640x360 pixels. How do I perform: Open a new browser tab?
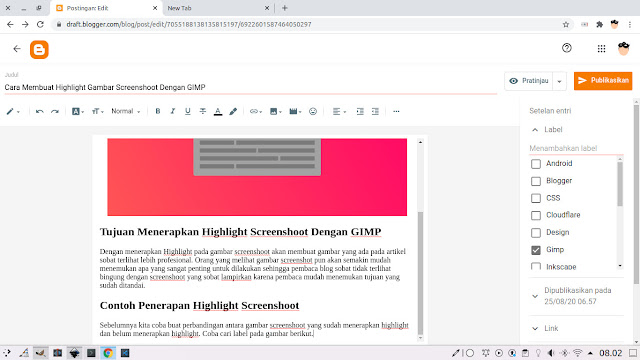284,8
